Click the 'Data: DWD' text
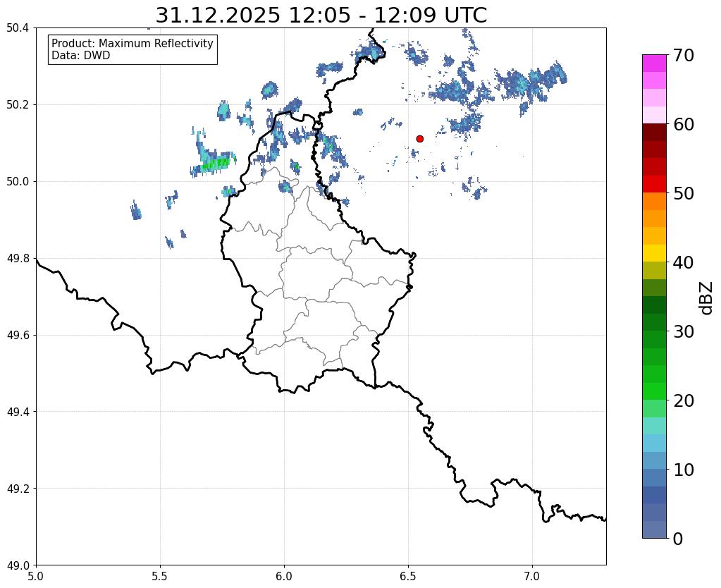Viewport: 721px width, 588px height. point(81,56)
